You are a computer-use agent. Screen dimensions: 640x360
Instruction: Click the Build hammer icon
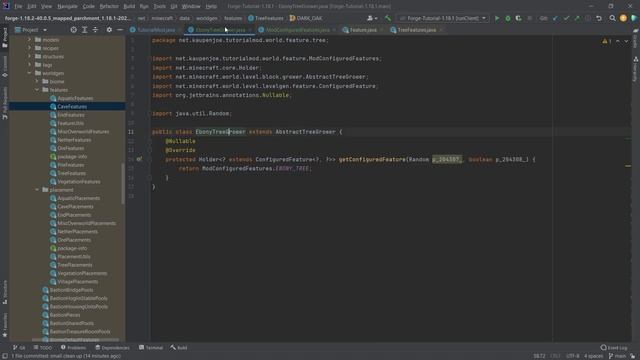click(388, 18)
